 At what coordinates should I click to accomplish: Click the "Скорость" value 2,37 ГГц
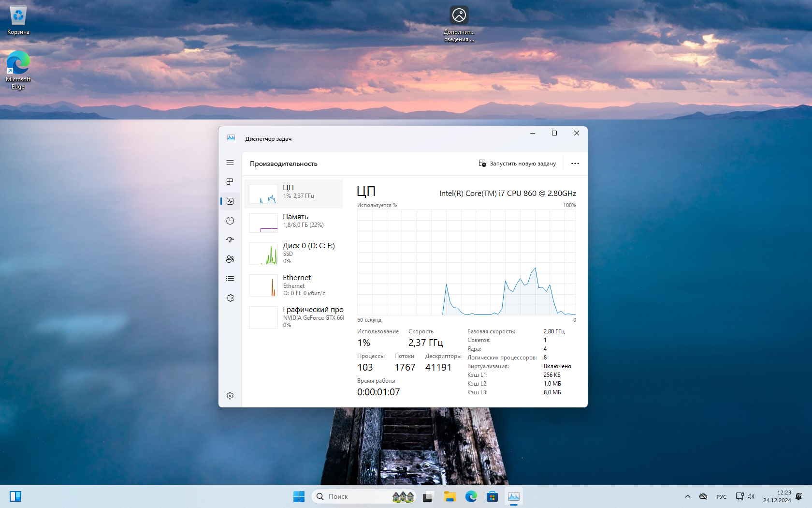click(426, 343)
